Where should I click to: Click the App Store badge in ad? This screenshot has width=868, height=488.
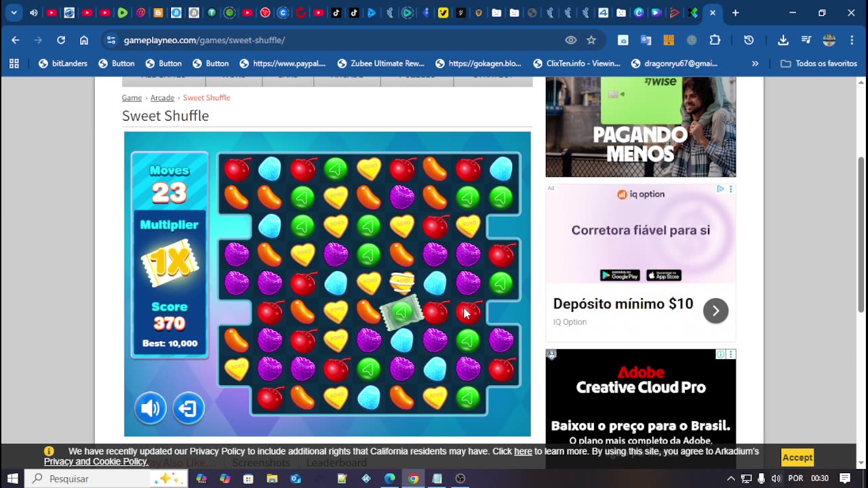(663, 275)
